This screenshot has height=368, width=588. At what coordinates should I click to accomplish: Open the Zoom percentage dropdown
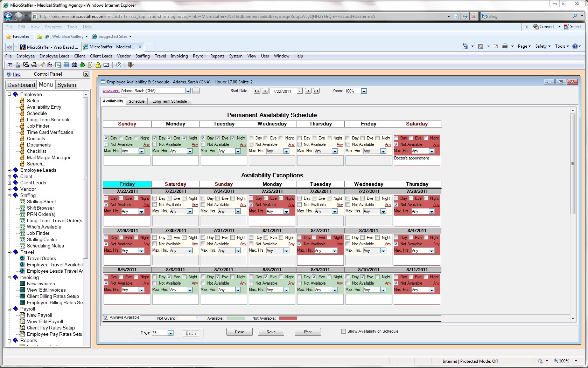364,91
